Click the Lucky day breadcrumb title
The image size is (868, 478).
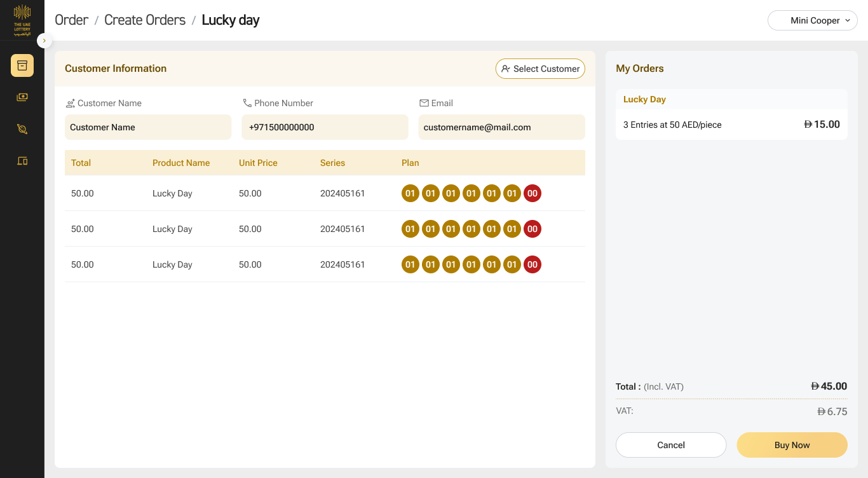point(231,20)
